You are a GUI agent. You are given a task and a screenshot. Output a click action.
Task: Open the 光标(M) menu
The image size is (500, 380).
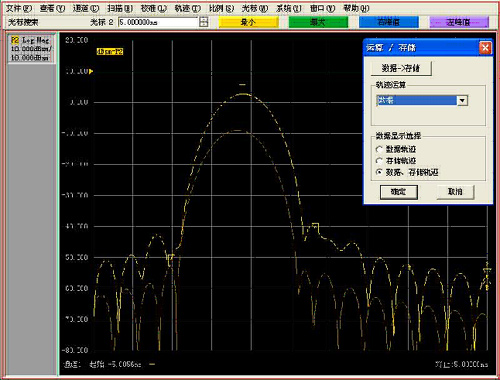(x=255, y=8)
